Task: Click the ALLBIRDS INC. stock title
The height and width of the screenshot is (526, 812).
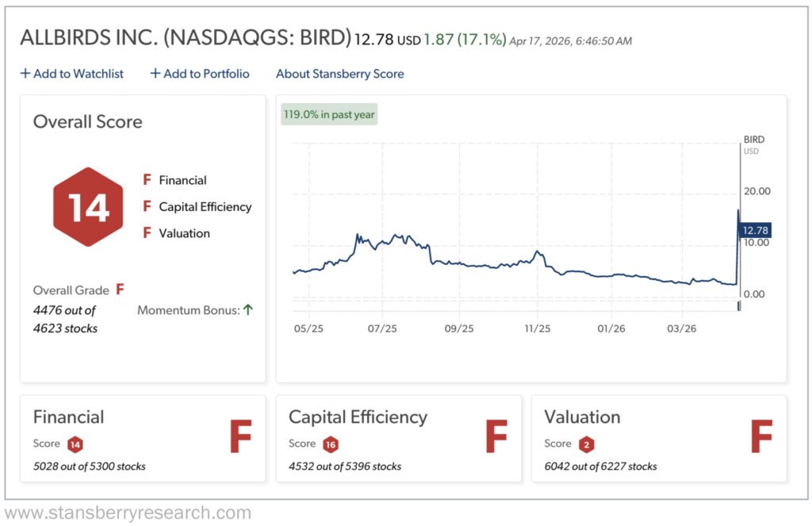Action: coord(185,38)
